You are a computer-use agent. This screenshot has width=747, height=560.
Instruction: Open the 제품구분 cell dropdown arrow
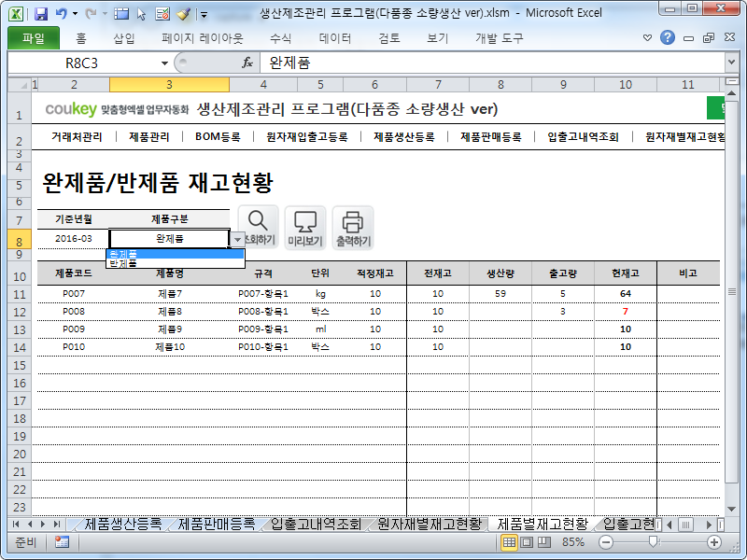tap(237, 240)
